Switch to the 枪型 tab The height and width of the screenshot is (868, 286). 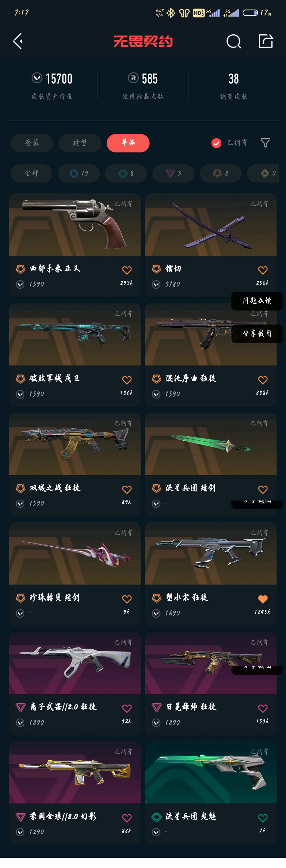tap(80, 143)
